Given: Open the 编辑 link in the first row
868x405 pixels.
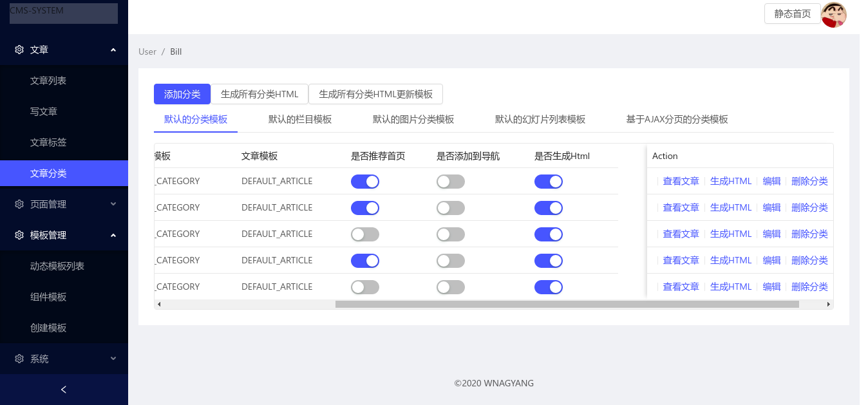Looking at the screenshot, I should point(771,181).
